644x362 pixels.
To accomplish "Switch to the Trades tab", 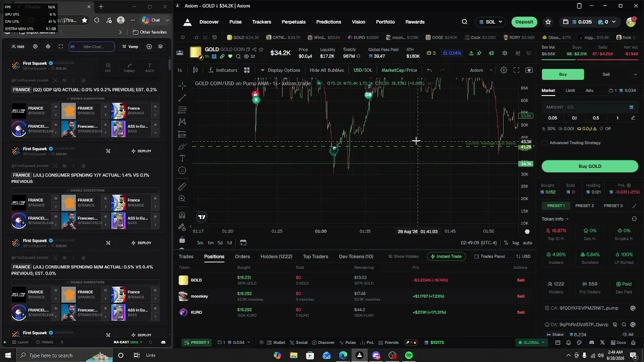I will pos(186,256).
